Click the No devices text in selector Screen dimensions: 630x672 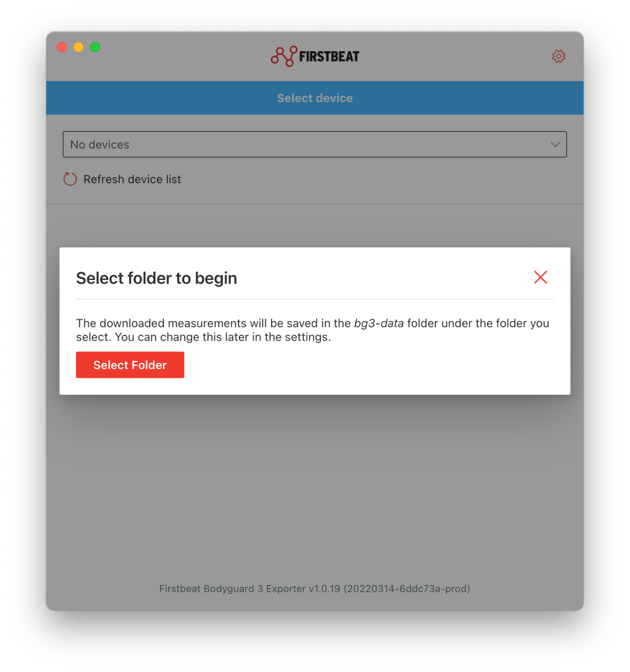[x=100, y=144]
